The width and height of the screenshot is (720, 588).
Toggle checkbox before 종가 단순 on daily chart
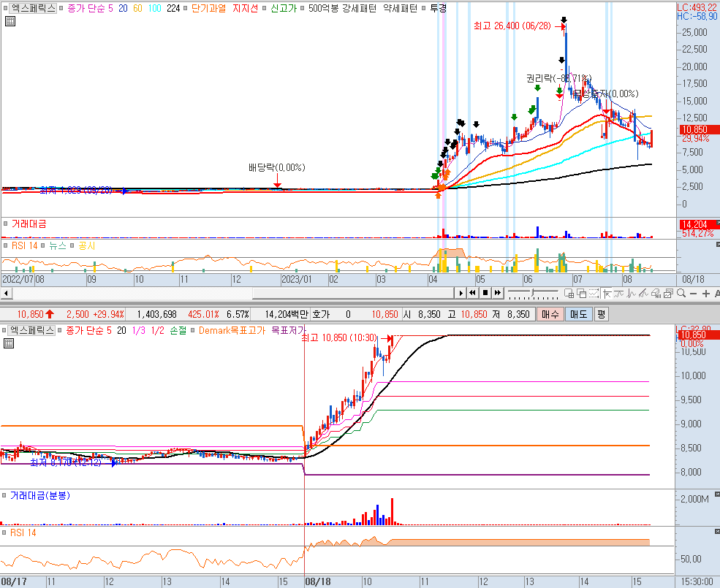(61, 8)
